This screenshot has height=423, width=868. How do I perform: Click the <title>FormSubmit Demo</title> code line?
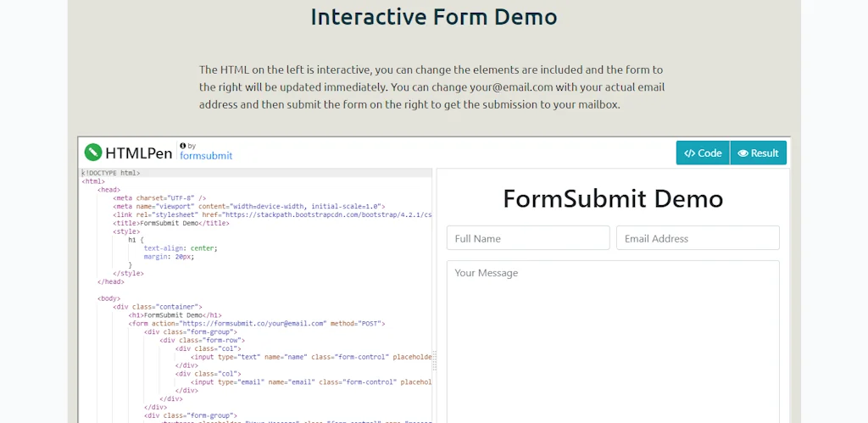171,223
